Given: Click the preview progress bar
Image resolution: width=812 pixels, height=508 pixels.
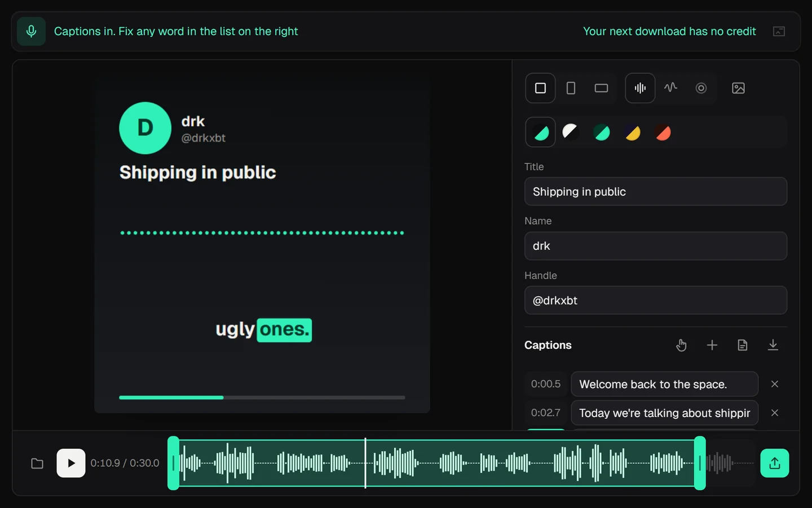Looking at the screenshot, I should (x=262, y=397).
